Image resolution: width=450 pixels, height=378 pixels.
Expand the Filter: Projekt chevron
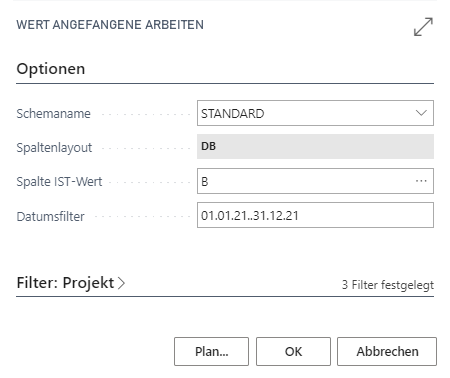[122, 283]
